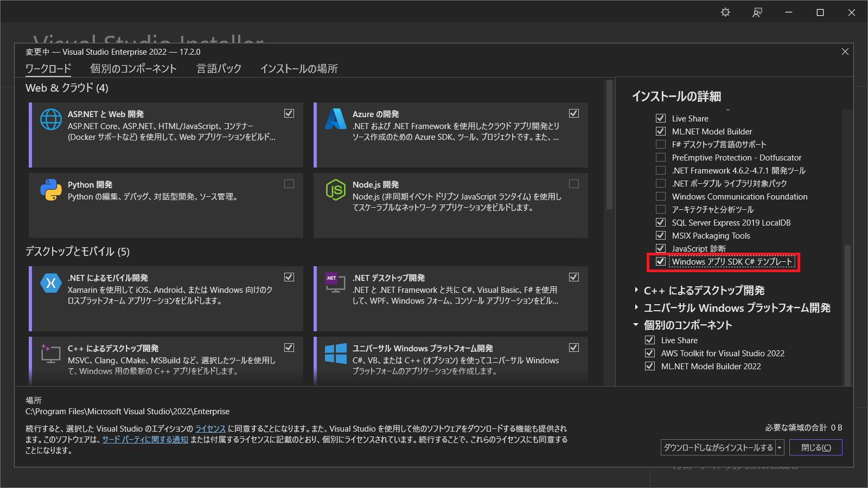Screen dimensions: 868x488
Task: Uncheck ML.NET Model Builder 2022 component
Action: click(x=650, y=366)
